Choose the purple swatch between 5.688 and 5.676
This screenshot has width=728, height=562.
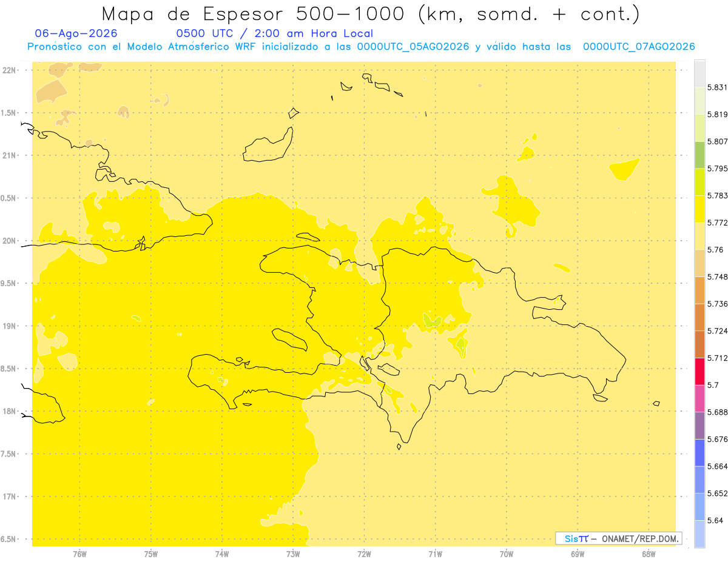[x=699, y=426]
